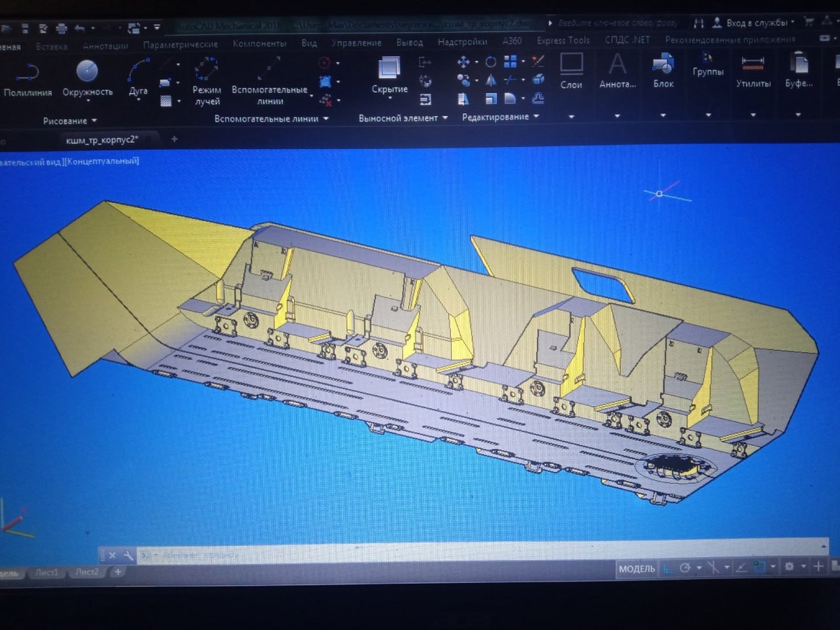840x630 pixels.
Task: Open the Параметрические ribbon tab
Action: click(x=180, y=45)
